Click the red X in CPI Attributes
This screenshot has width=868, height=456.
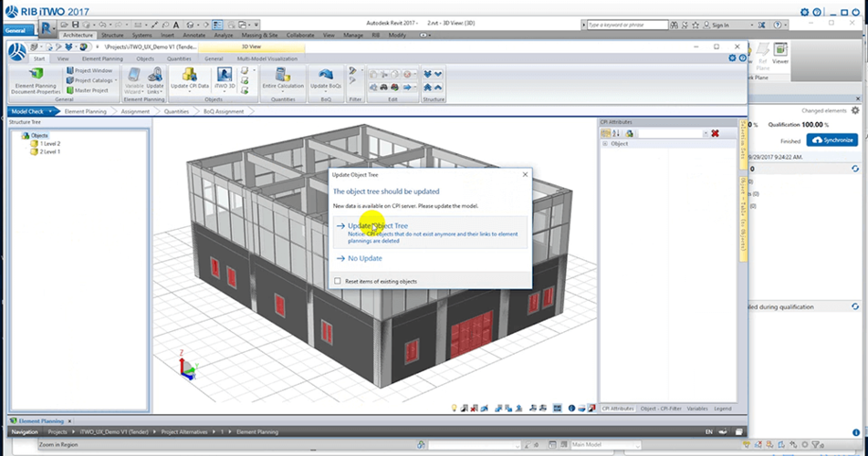click(x=715, y=133)
